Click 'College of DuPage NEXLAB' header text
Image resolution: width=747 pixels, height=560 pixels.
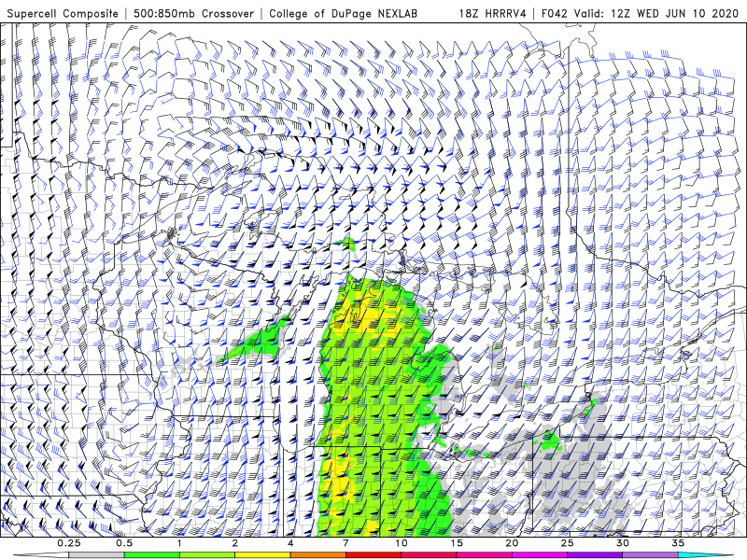[x=343, y=13]
